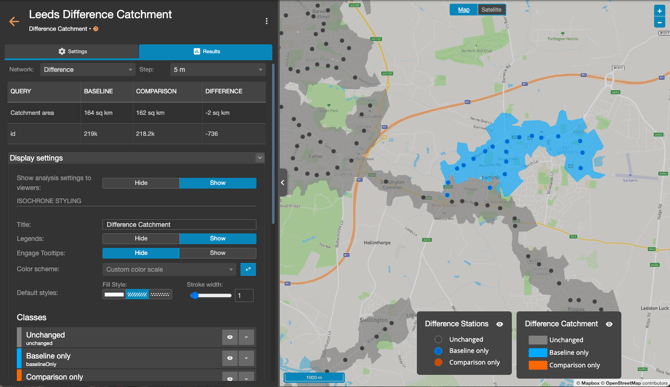670x387 pixels.
Task: Click the orange status icon beside Difference Catchment
Action: [96, 29]
